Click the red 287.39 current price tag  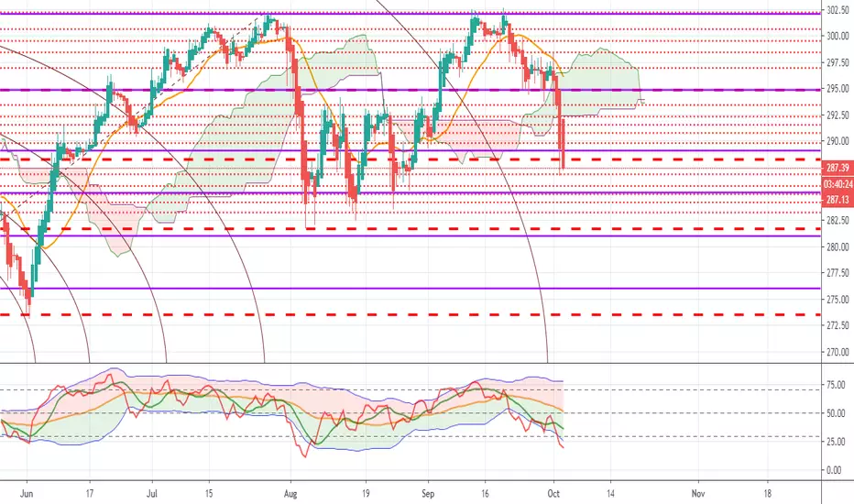[838, 168]
